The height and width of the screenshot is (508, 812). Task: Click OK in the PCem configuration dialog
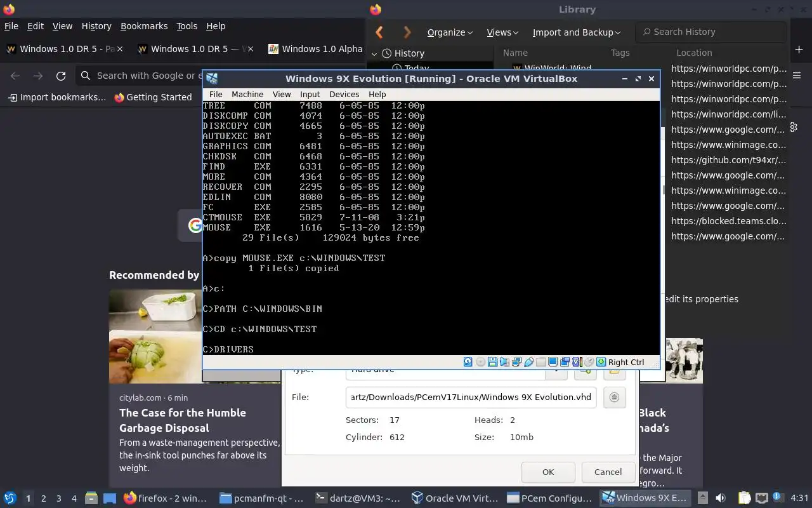point(548,472)
